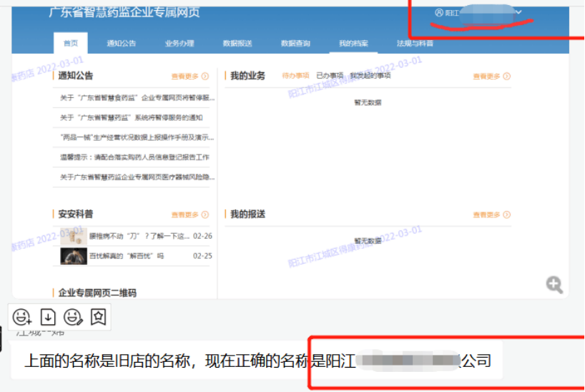The height and width of the screenshot is (392, 585).
Task: Click the date 02-25
Action: click(202, 256)
